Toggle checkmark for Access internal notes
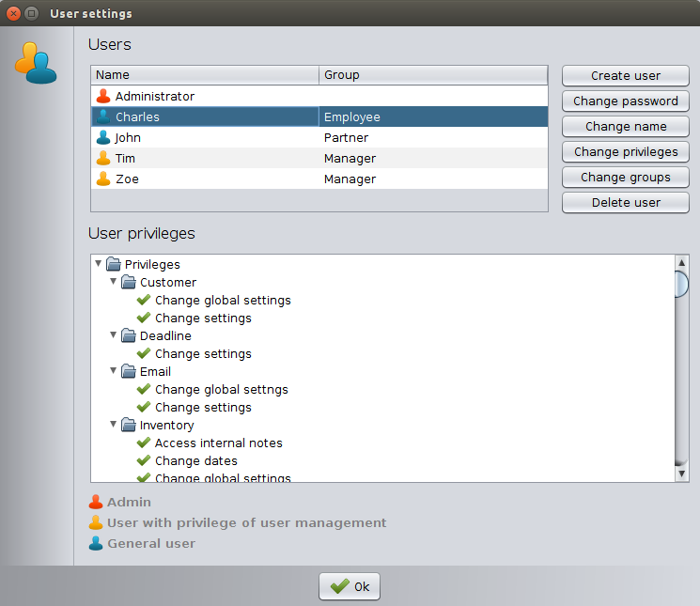 click(x=144, y=443)
